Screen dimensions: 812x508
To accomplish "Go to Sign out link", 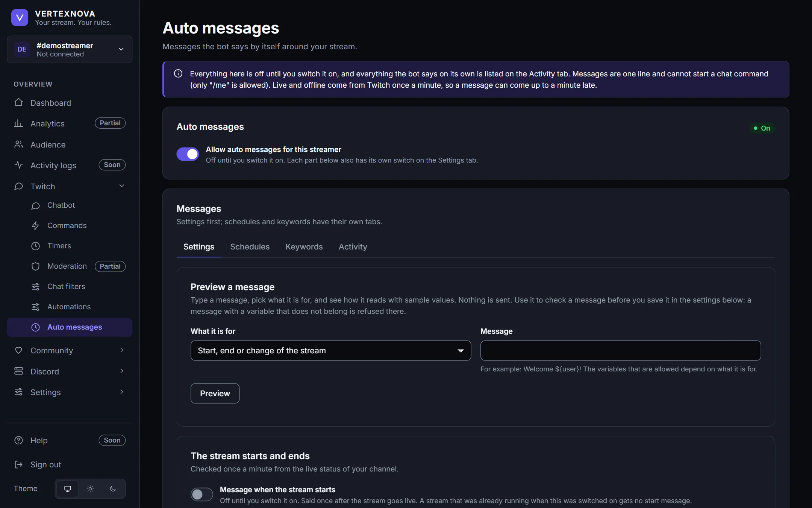I will point(70,464).
